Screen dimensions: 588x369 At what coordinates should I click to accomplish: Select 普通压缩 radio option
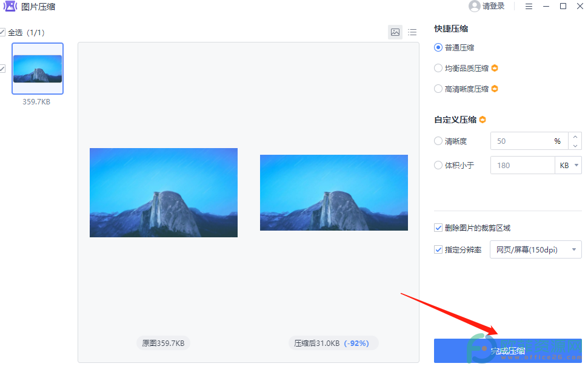438,48
